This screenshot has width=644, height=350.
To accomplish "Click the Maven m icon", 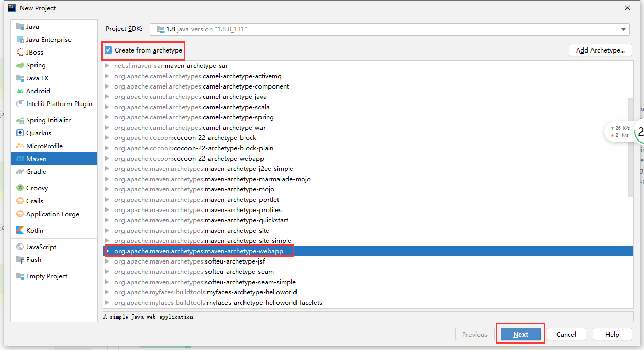I will coord(20,159).
